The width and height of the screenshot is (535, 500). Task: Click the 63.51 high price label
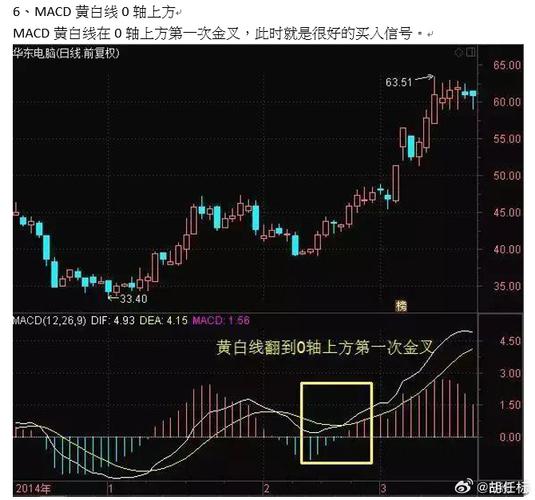click(x=399, y=82)
